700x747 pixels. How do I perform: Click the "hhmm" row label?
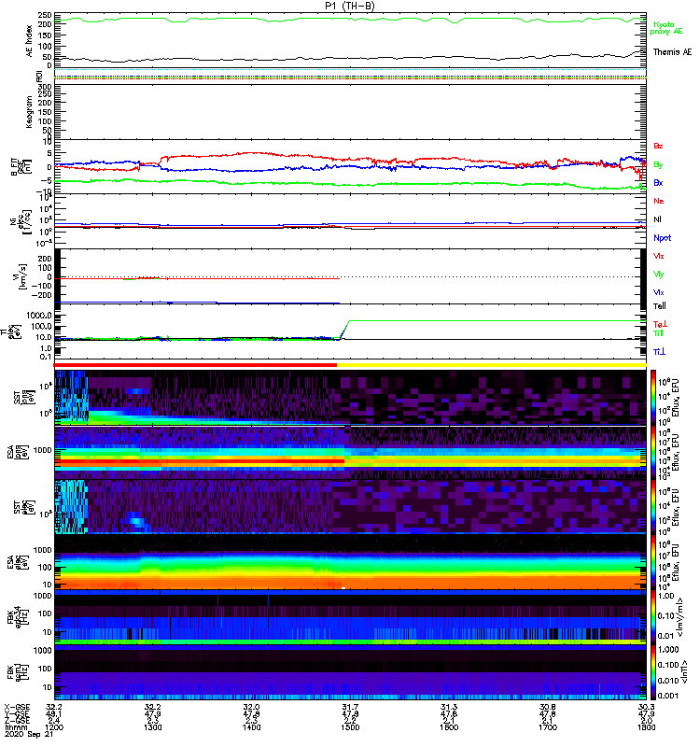[x=14, y=727]
